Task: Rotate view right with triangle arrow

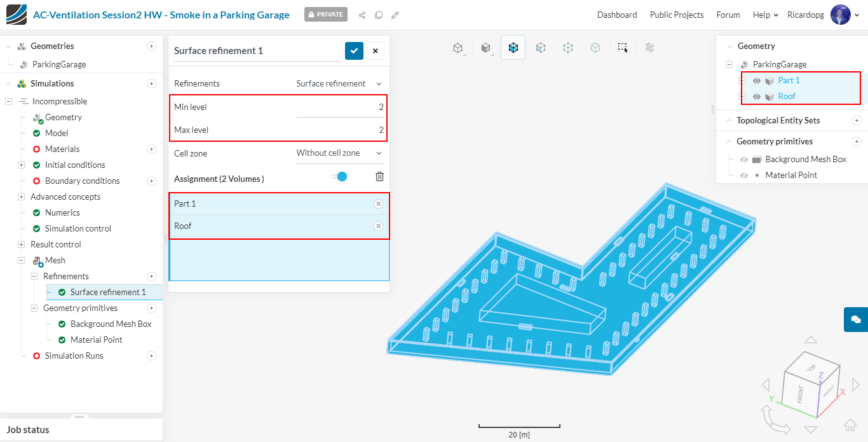Action: pos(855,385)
